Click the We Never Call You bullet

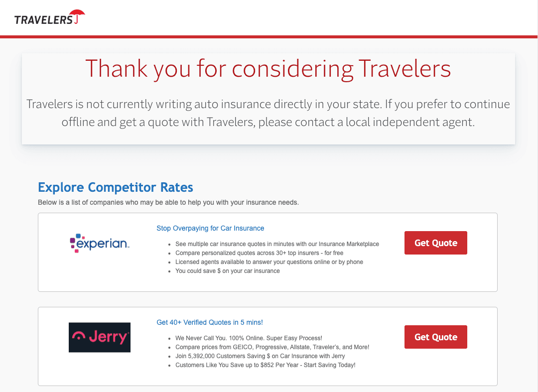[x=249, y=338]
